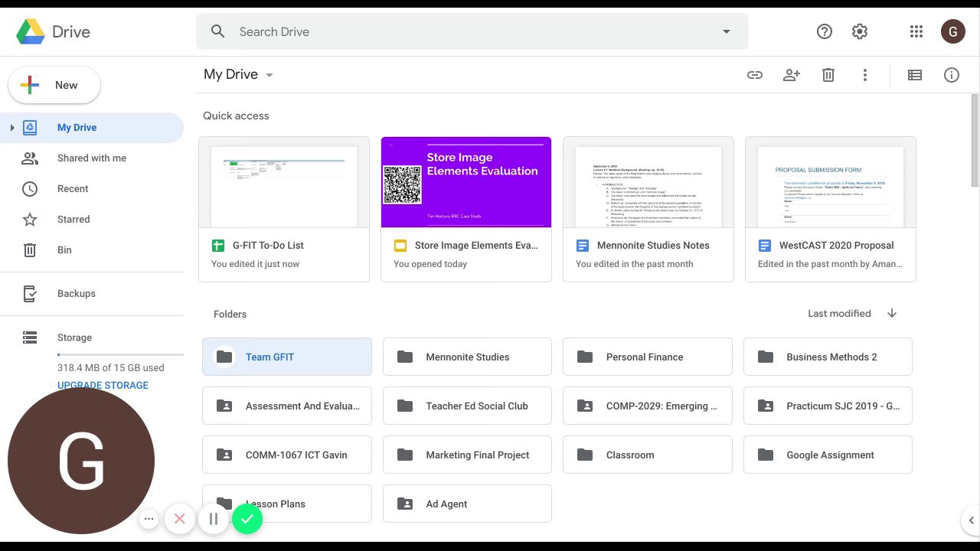
Task: Click the get shareable link icon
Action: pyautogui.click(x=755, y=75)
